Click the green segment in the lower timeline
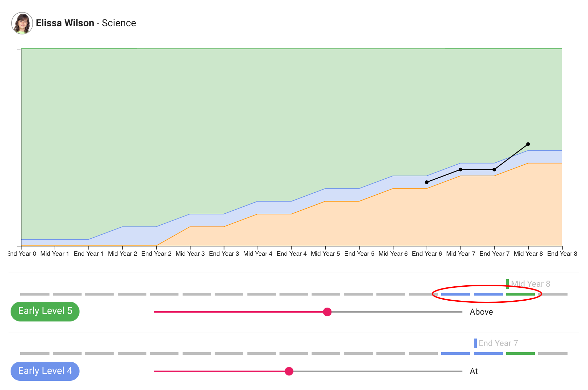 (520, 354)
